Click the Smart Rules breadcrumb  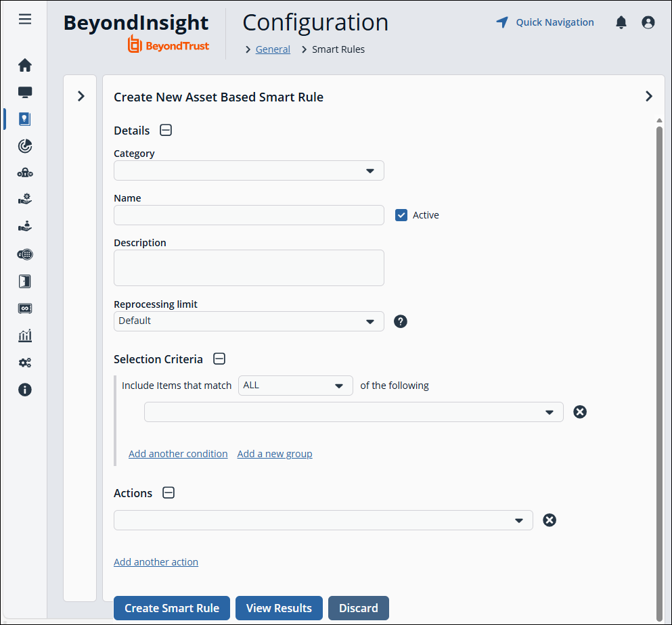tap(338, 49)
